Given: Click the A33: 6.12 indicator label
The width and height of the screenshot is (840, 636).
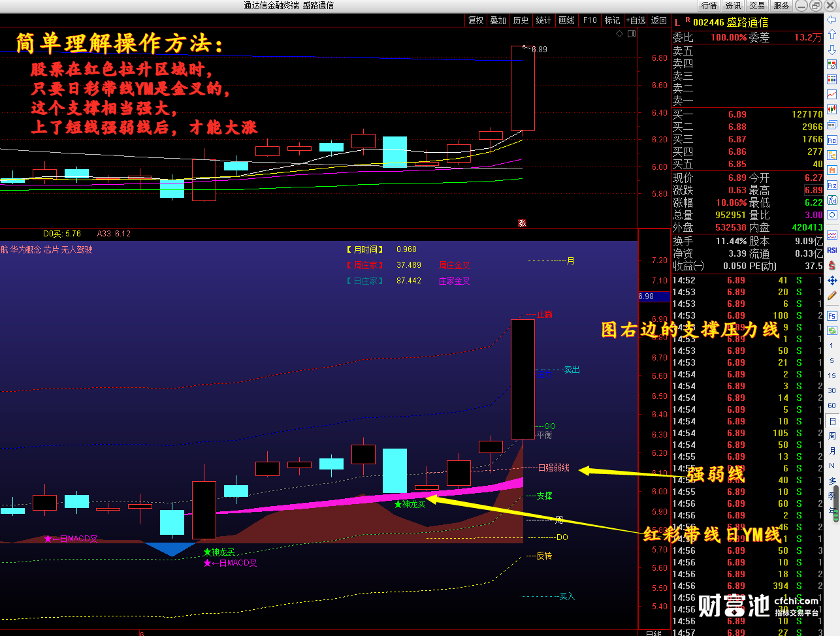Looking at the screenshot, I should (114, 234).
